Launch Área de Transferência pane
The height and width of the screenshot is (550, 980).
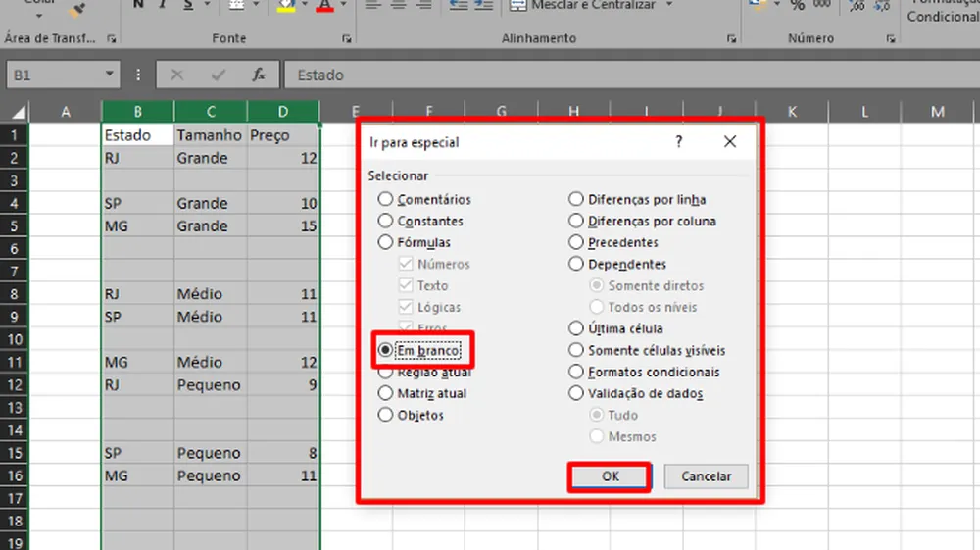(112, 39)
